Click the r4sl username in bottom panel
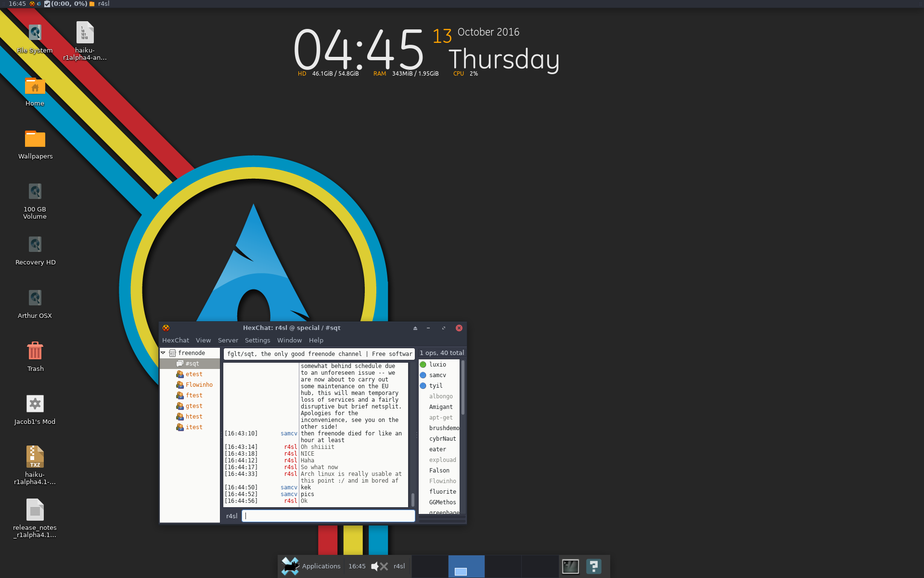 click(399, 566)
